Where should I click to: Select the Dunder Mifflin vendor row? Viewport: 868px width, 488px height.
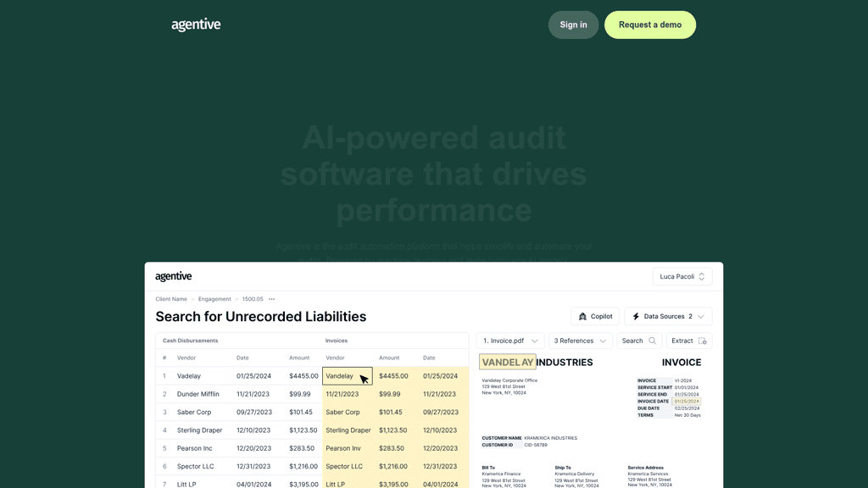pyautogui.click(x=198, y=394)
